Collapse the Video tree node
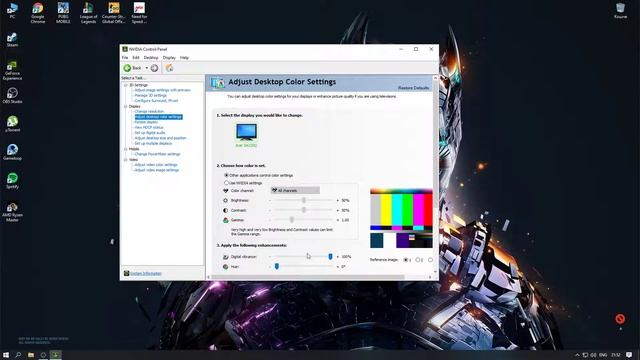640x360 pixels. click(x=126, y=160)
